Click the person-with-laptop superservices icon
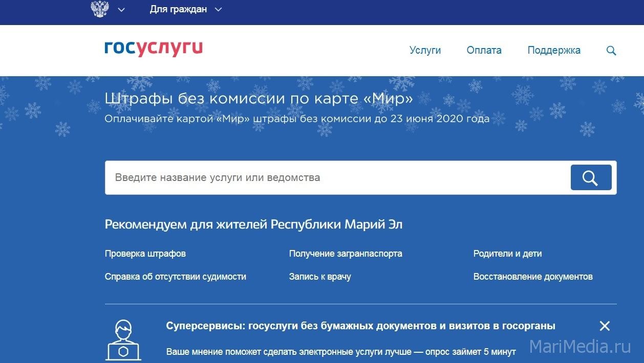The image size is (644, 363). pyautogui.click(x=123, y=339)
